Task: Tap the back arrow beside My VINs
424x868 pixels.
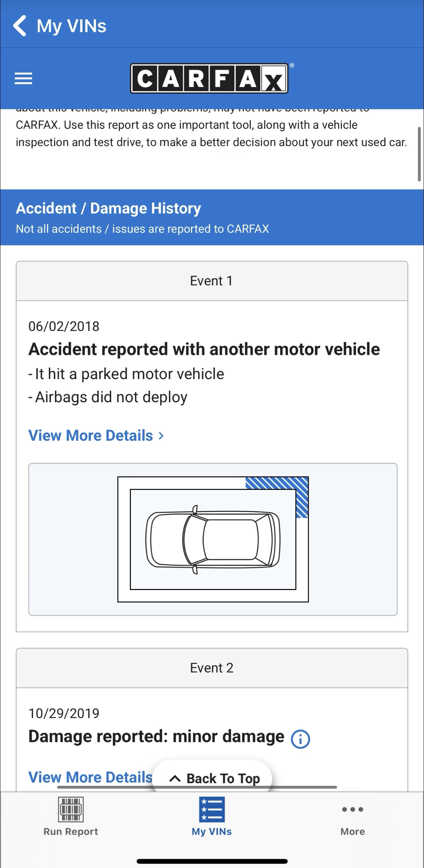Action: click(x=19, y=26)
